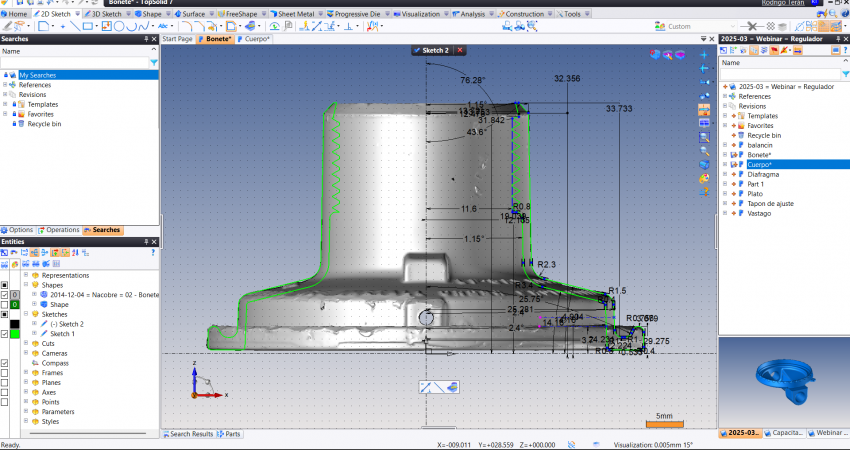Select the Arc sketch tool
The image size is (850, 450).
pos(132,26)
